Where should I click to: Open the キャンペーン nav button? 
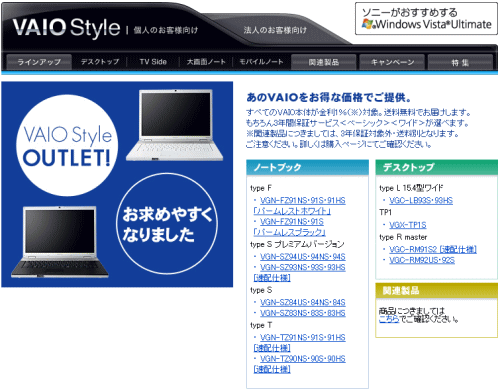(392, 62)
